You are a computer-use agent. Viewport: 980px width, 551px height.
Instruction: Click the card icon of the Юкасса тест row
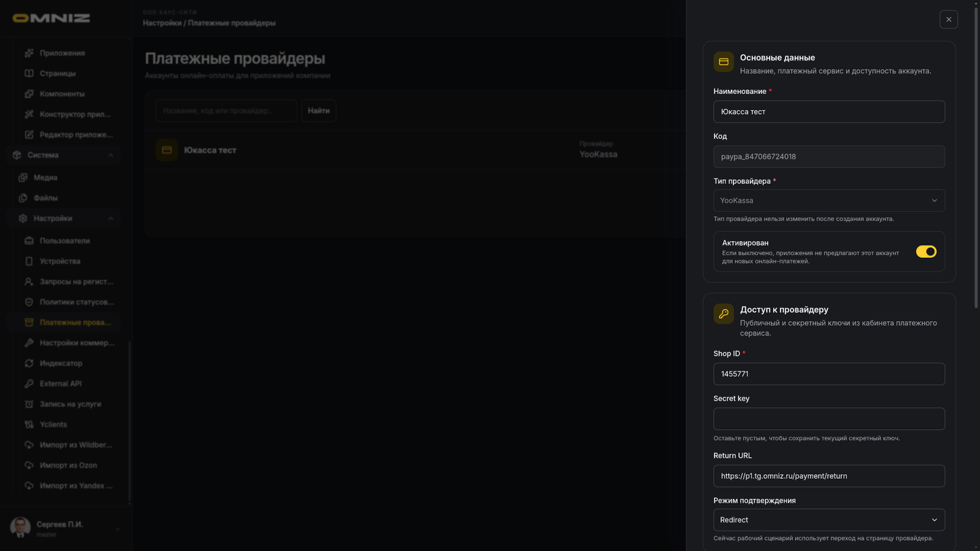(167, 150)
